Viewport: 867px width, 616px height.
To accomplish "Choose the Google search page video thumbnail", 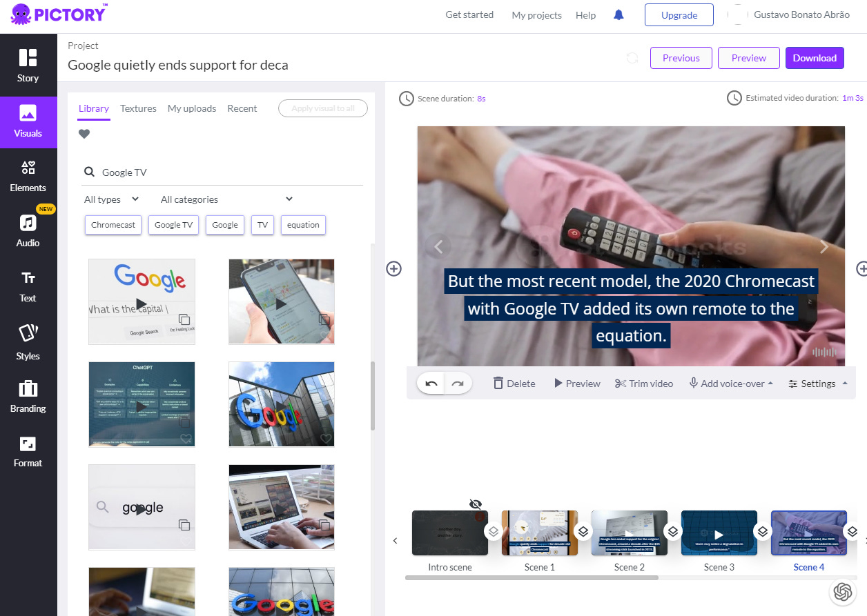I will [x=142, y=301].
